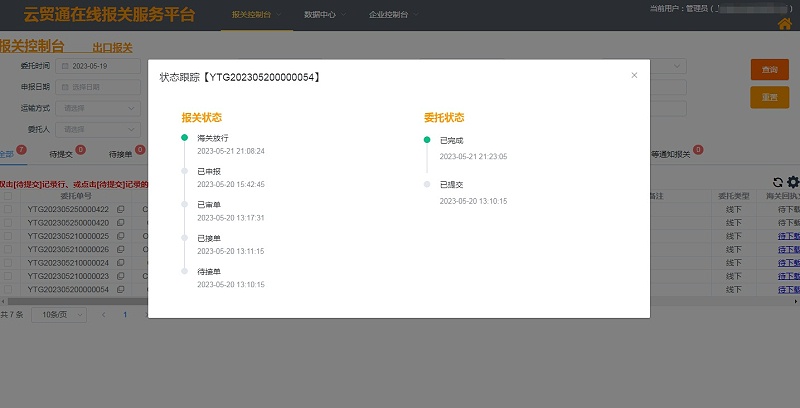
Task: Click calendar icon in 委托时间 field
Action: pyautogui.click(x=65, y=66)
